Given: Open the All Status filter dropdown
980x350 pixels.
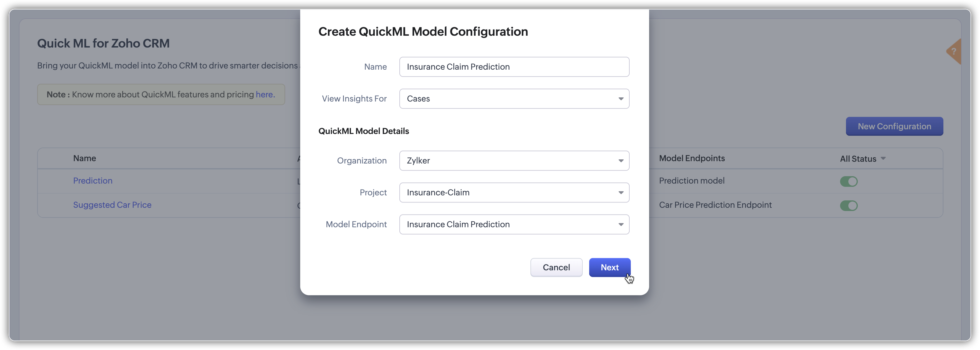Looking at the screenshot, I should tap(862, 159).
